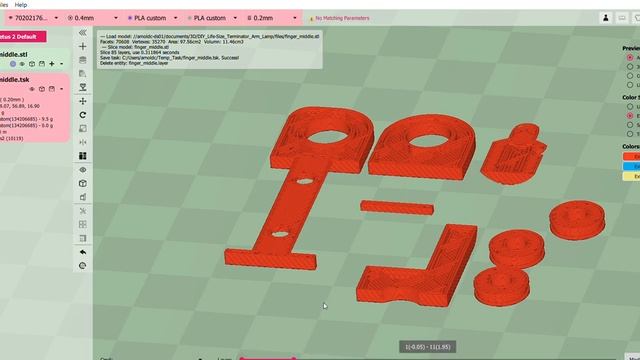The width and height of the screenshot is (640, 360).
Task: Click the 'Save task' Success log line
Action: coord(169,58)
